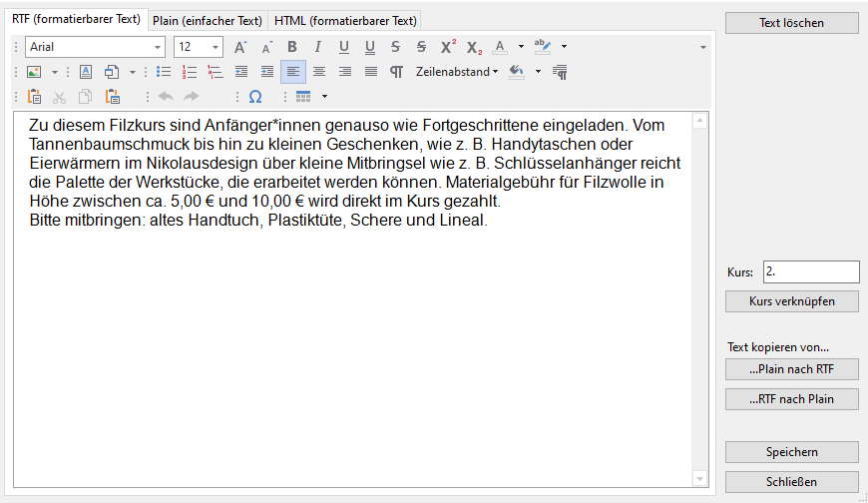This screenshot has width=868, height=503.
Task: Toggle bold formatting
Action: [292, 47]
